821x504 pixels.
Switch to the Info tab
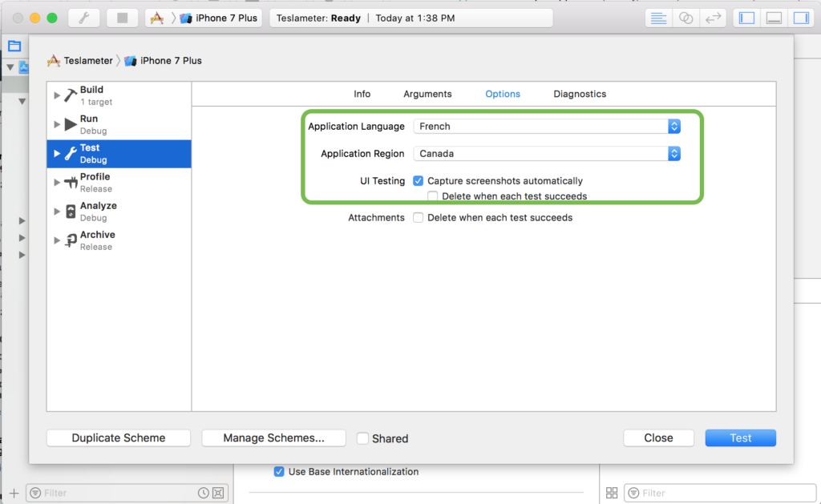pyautogui.click(x=362, y=95)
